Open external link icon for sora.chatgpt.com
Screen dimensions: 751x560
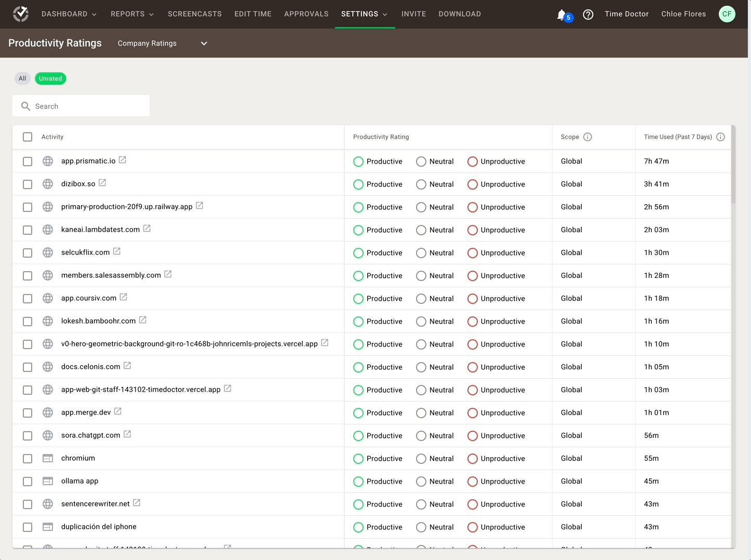point(127,434)
